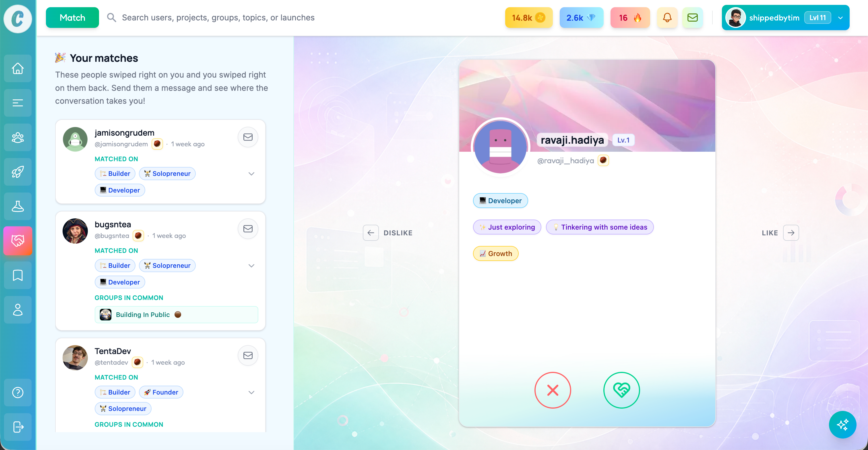Open bugsntea's avatar

point(75,231)
